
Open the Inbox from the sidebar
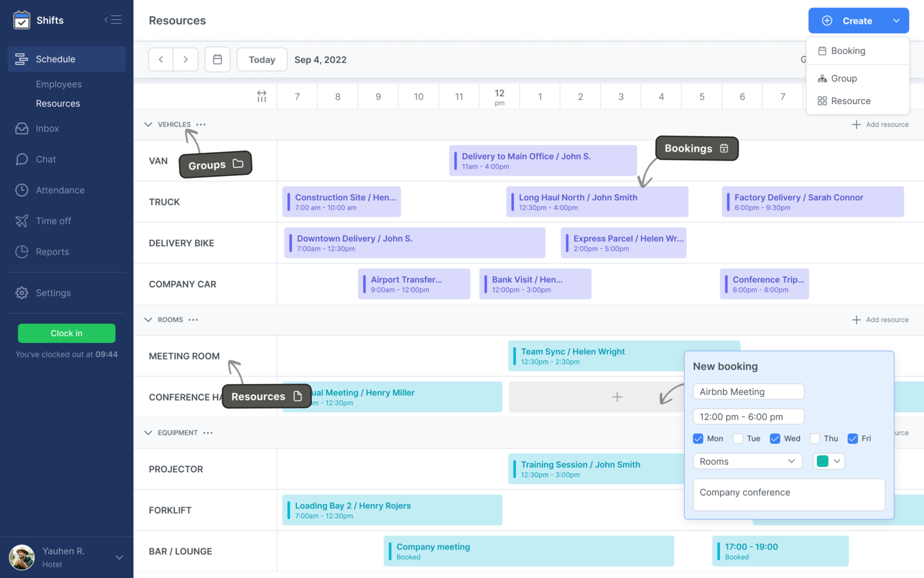(x=46, y=128)
